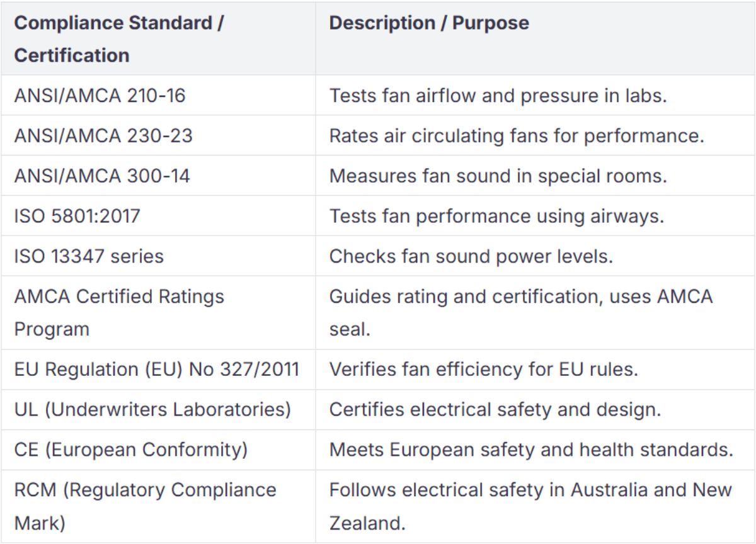
Task: Click 'Checks fan sound power levels.'
Action: point(471,256)
